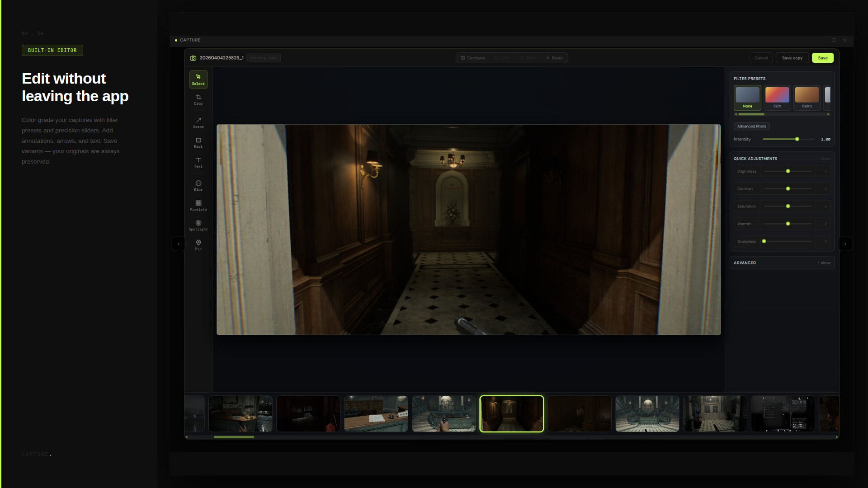Screen dimensions: 868x488
Task: Choose the Pixelate tool
Action: coord(198,206)
